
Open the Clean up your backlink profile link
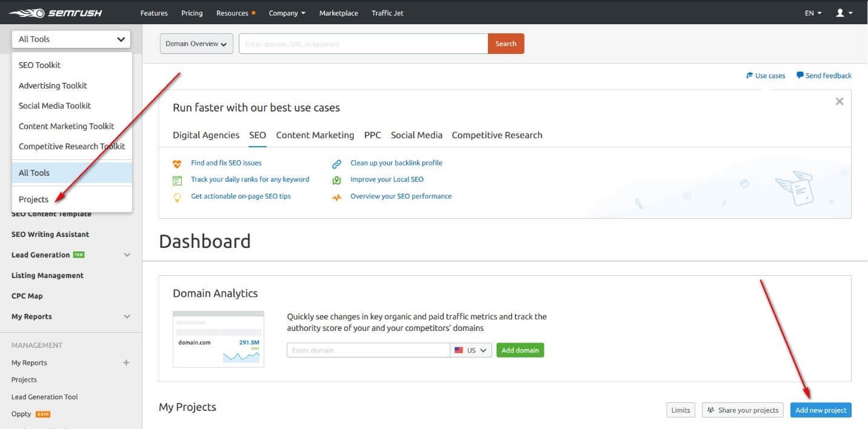tap(396, 163)
